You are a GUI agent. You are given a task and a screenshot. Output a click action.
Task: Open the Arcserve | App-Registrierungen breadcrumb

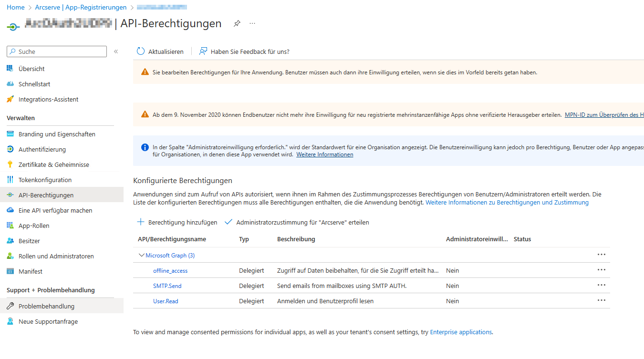click(81, 7)
